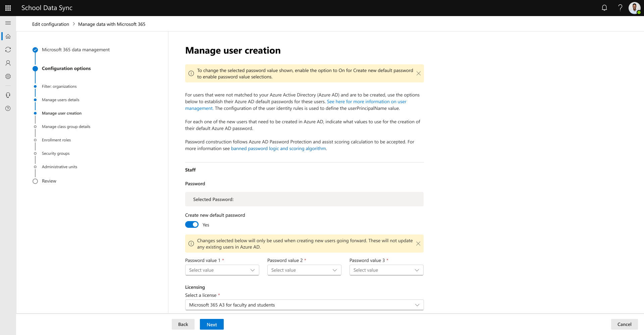Open the Users icon in sidebar
Screen dimensions: 644x335
pos(8,63)
